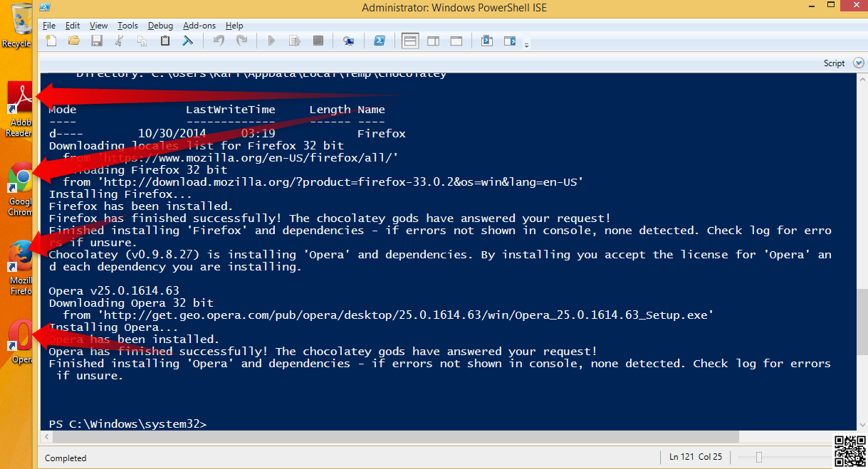The height and width of the screenshot is (469, 868).
Task: Undo the last action in toolbar
Action: [219, 41]
